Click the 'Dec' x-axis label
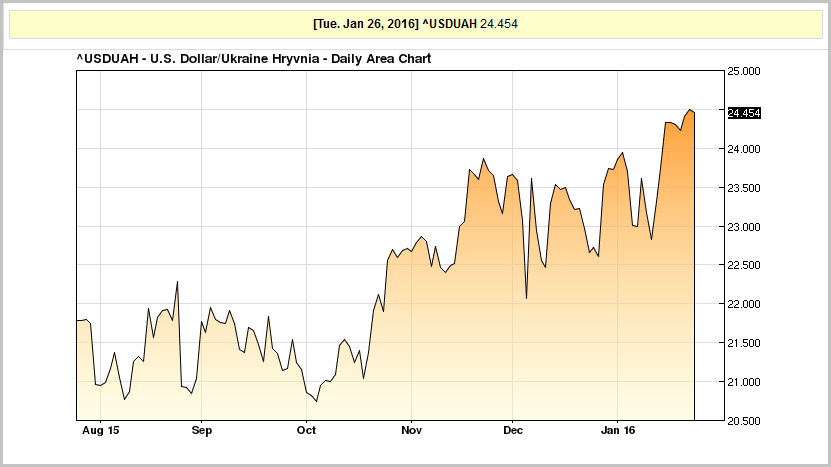Image resolution: width=831 pixels, height=467 pixels. coord(512,430)
